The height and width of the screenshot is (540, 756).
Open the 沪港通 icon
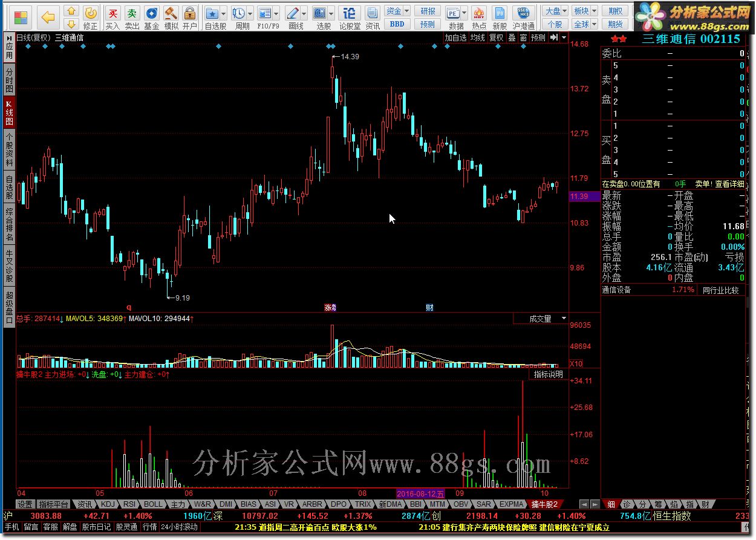(523, 18)
